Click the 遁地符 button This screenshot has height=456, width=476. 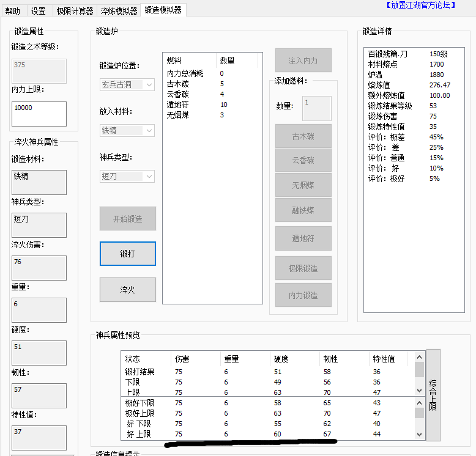pyautogui.click(x=303, y=238)
